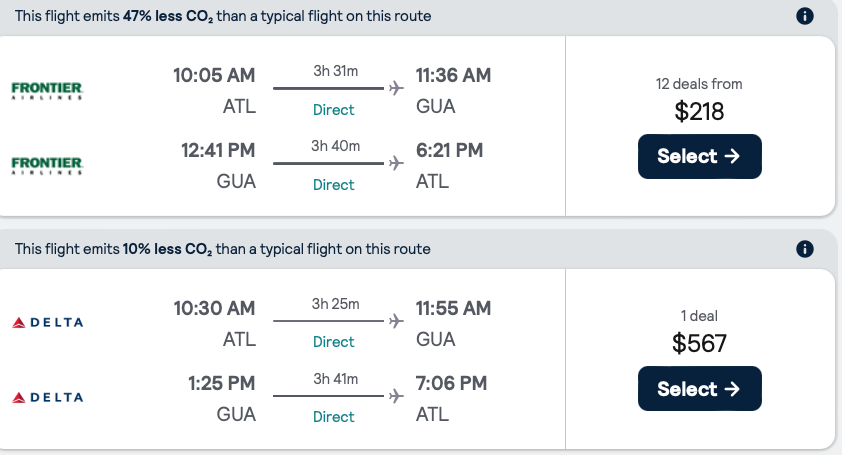This screenshot has width=842, height=455.
Task: Click the Frontier logo for the 10:05 AM flight
Action: (x=46, y=90)
